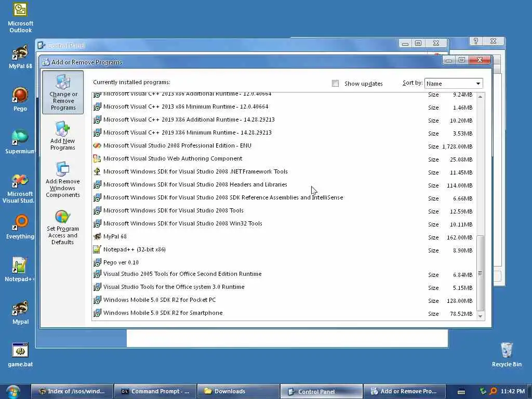Open the Recycle Bin

click(x=507, y=354)
